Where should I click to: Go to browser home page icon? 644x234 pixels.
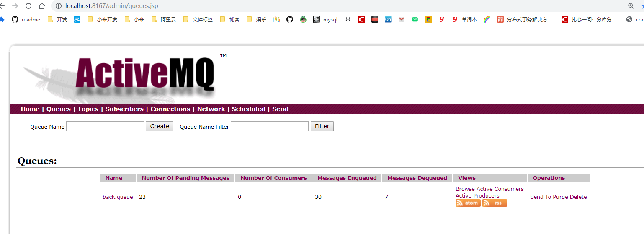(42, 6)
